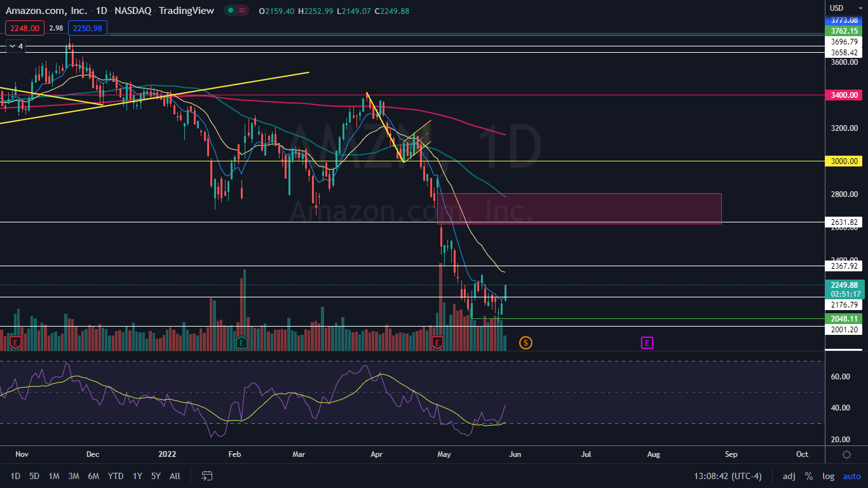
Task: Click the RSI 60.00 scale label
Action: pyautogui.click(x=840, y=377)
